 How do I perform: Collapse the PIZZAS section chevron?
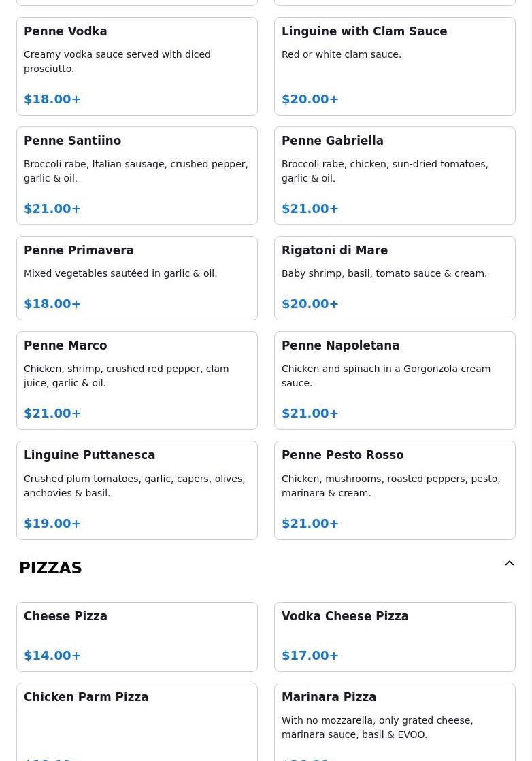click(x=509, y=564)
